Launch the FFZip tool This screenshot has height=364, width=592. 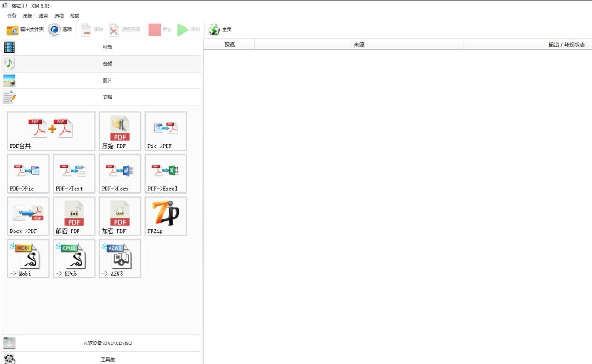(166, 217)
